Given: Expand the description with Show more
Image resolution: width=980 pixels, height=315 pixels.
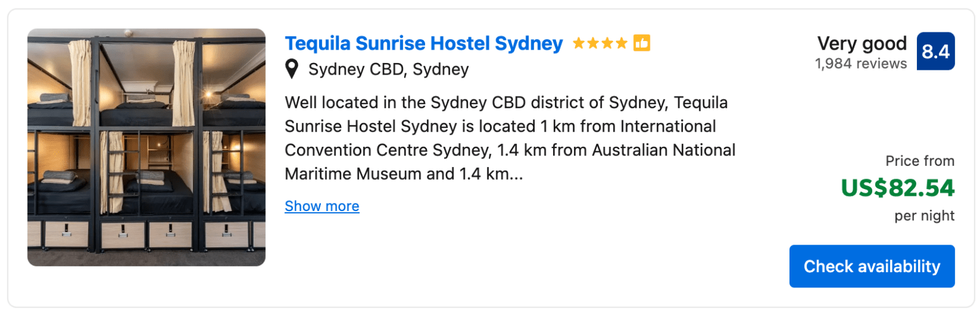Looking at the screenshot, I should (322, 206).
